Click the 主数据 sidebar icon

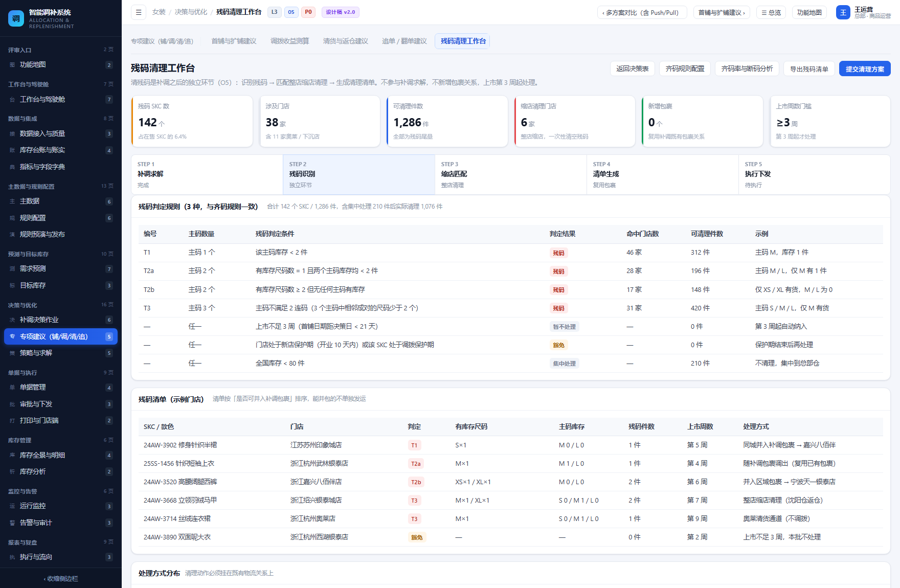pyautogui.click(x=12, y=201)
